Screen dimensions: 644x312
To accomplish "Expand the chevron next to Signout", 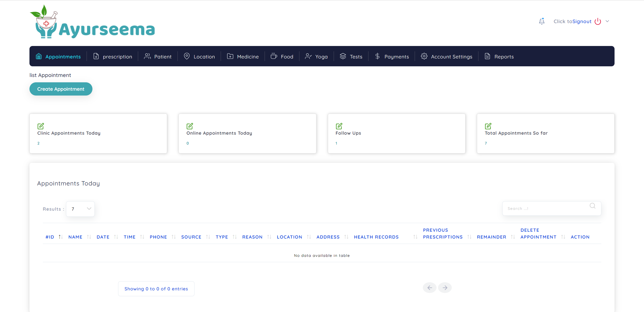I will [x=607, y=21].
